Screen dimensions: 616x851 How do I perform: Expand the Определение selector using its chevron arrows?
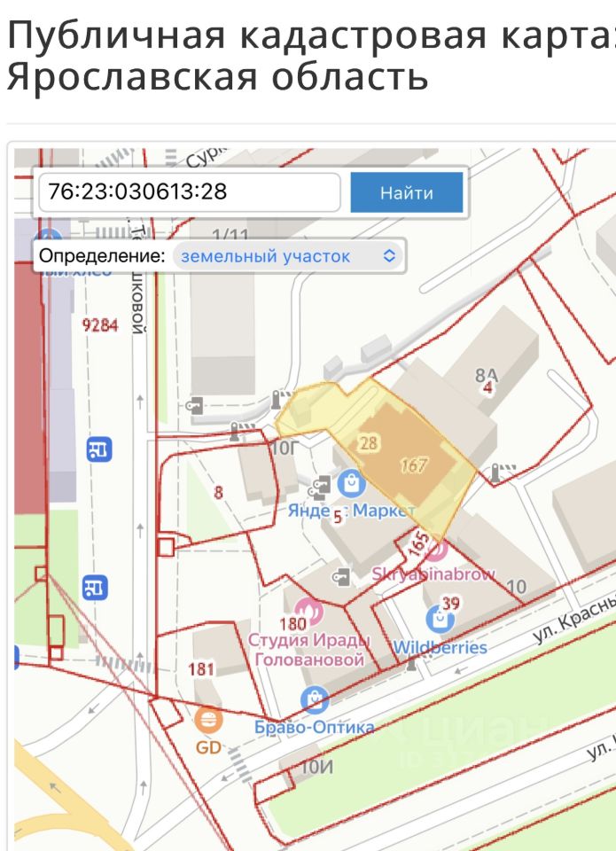tap(389, 256)
